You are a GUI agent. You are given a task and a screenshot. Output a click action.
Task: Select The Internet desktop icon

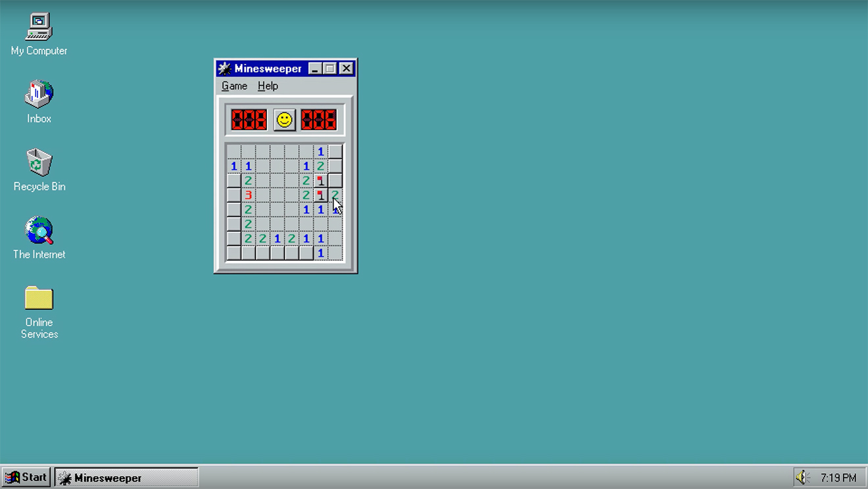point(39,238)
